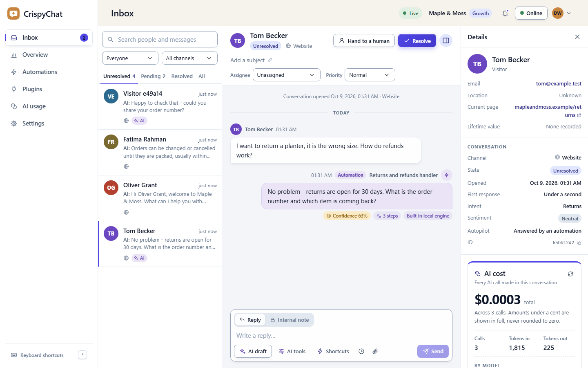Expand the All channels dropdown

click(x=189, y=58)
